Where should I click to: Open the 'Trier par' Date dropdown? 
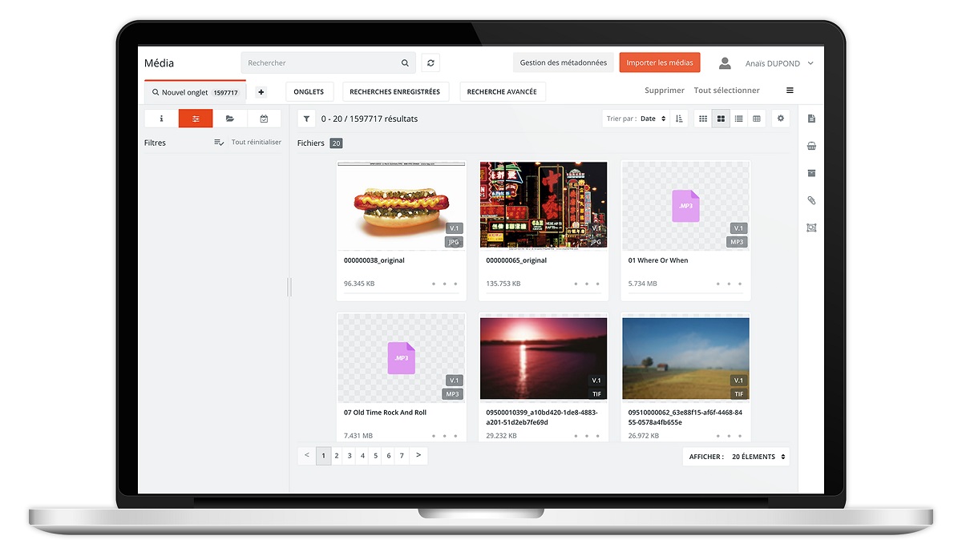click(x=653, y=119)
